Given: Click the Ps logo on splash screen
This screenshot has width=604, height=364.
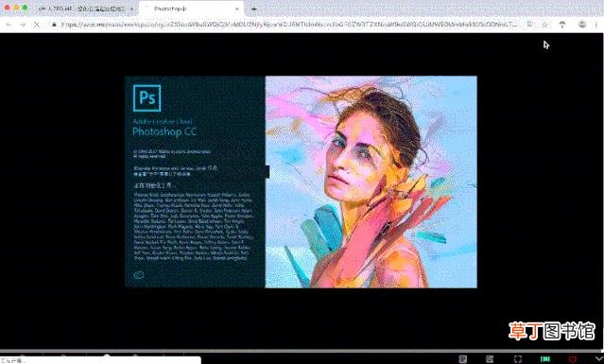Looking at the screenshot, I should [147, 97].
